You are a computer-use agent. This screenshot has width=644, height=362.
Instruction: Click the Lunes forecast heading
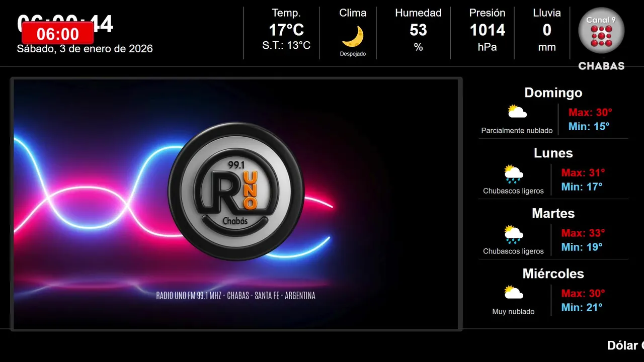pos(553,153)
